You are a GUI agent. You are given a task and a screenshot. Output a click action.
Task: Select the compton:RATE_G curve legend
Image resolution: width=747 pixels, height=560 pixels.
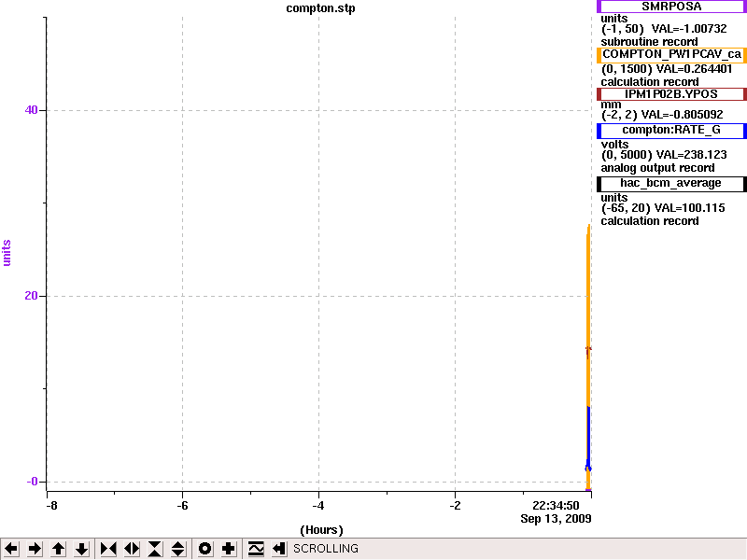[x=671, y=130]
